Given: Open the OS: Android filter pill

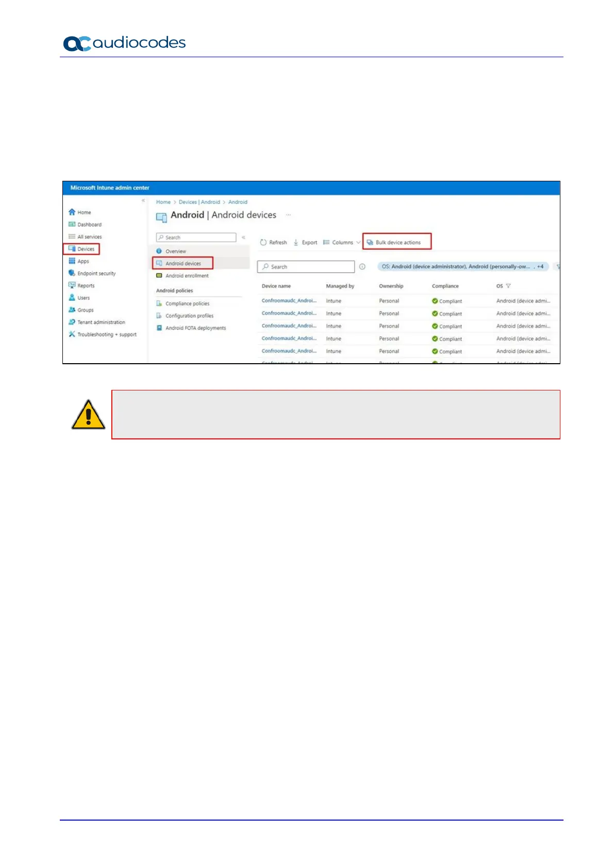Looking at the screenshot, I should pyautogui.click(x=463, y=267).
